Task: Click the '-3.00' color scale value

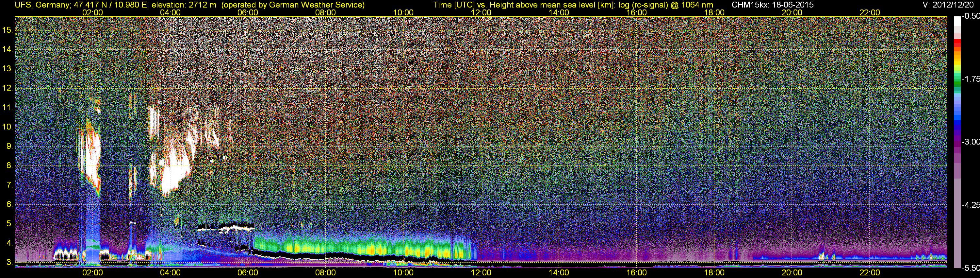Action: [971, 142]
